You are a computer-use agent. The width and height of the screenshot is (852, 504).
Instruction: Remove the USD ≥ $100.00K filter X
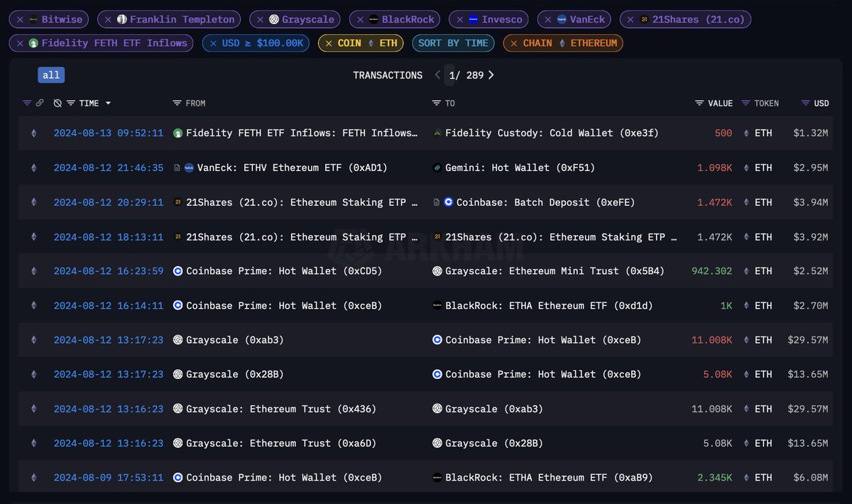pyautogui.click(x=212, y=43)
